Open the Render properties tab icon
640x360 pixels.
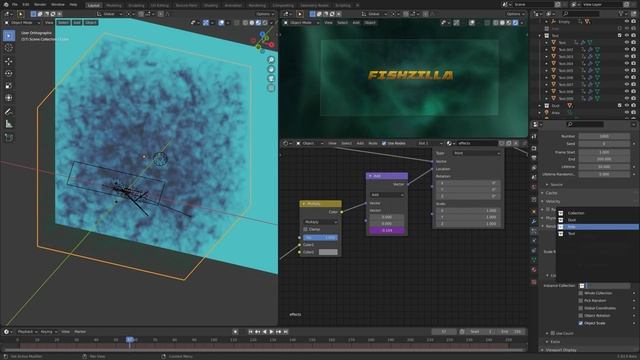pos(534,148)
